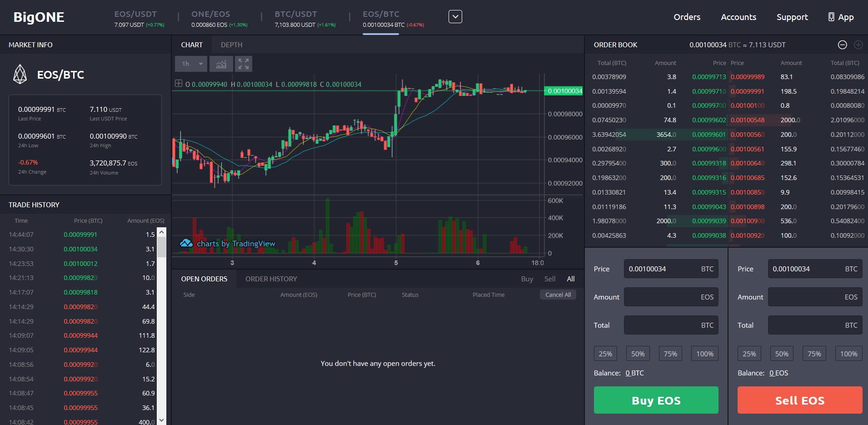Open chart indicators tool

click(x=221, y=64)
